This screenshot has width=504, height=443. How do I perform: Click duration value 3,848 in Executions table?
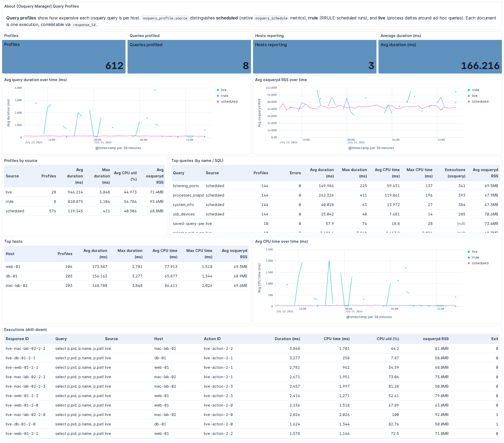point(295,349)
